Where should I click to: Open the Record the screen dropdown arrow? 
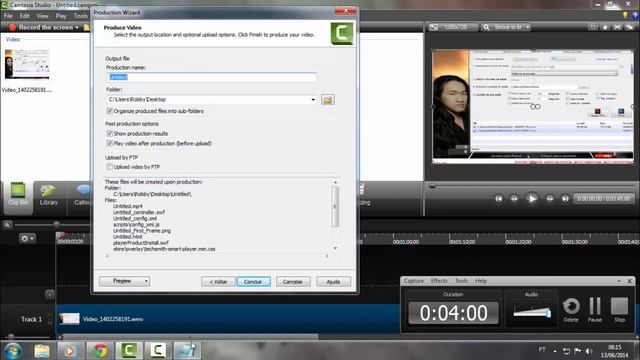[77, 27]
